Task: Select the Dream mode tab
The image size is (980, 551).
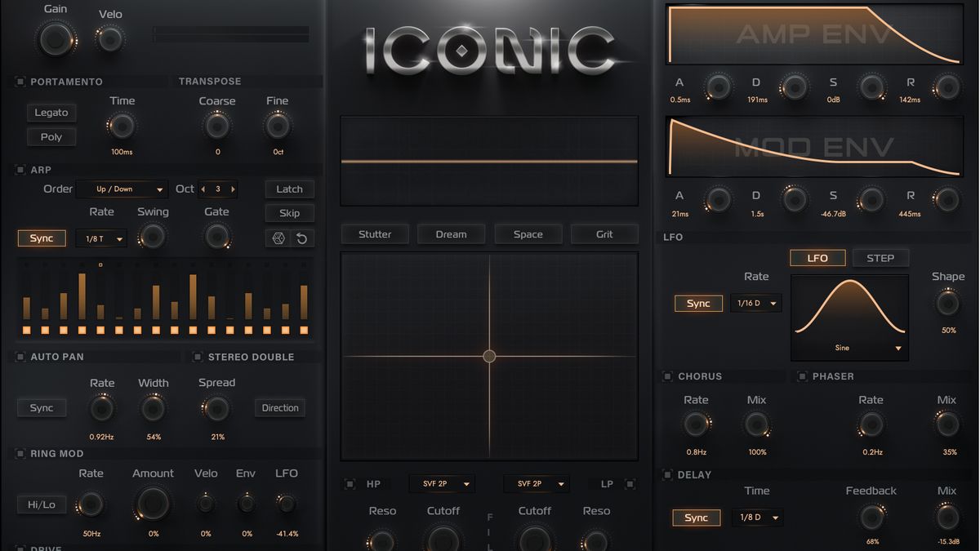Action: click(451, 234)
